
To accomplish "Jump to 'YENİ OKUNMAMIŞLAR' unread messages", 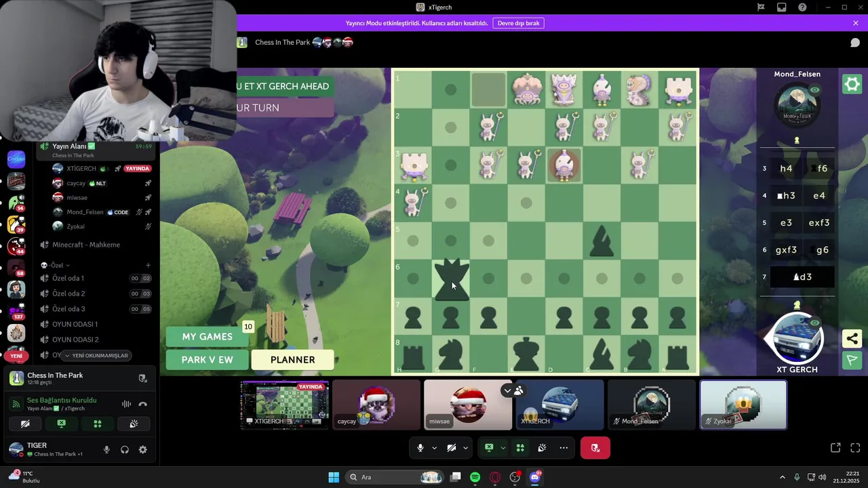I will click(96, 355).
